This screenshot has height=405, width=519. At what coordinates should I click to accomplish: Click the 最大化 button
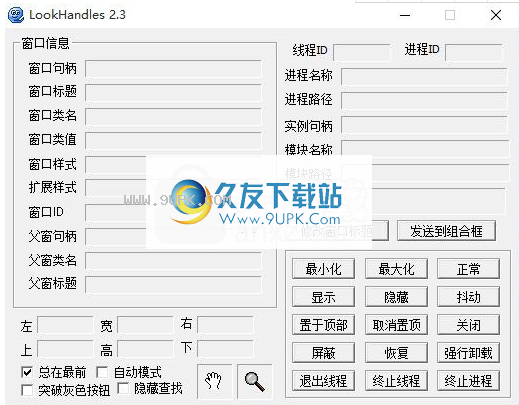click(396, 269)
